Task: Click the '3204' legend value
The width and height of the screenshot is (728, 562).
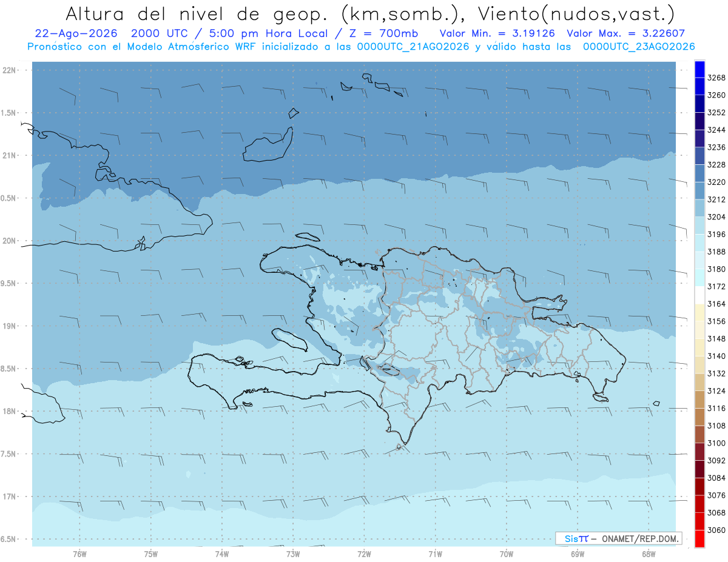Action: point(716,217)
